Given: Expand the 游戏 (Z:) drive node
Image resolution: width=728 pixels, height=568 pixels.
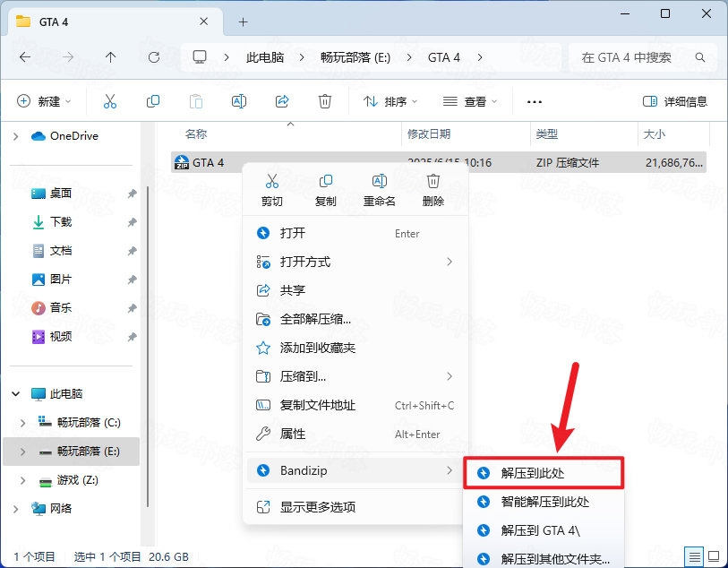Looking at the screenshot, I should (x=22, y=480).
